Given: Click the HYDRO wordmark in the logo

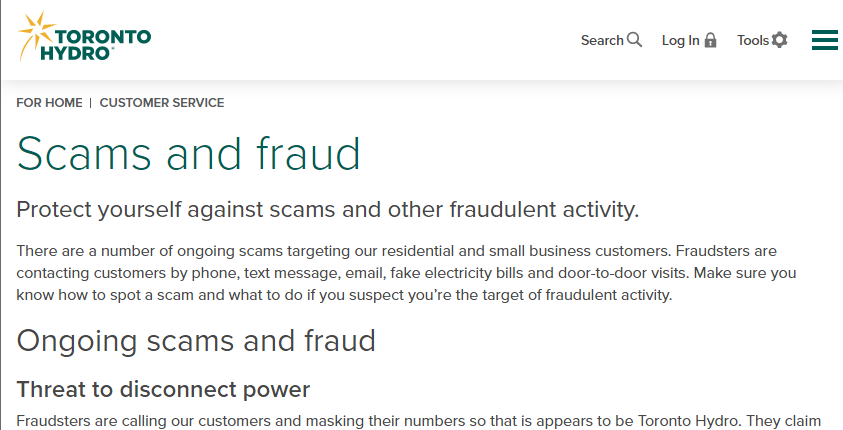Looking at the screenshot, I should pos(76,53).
